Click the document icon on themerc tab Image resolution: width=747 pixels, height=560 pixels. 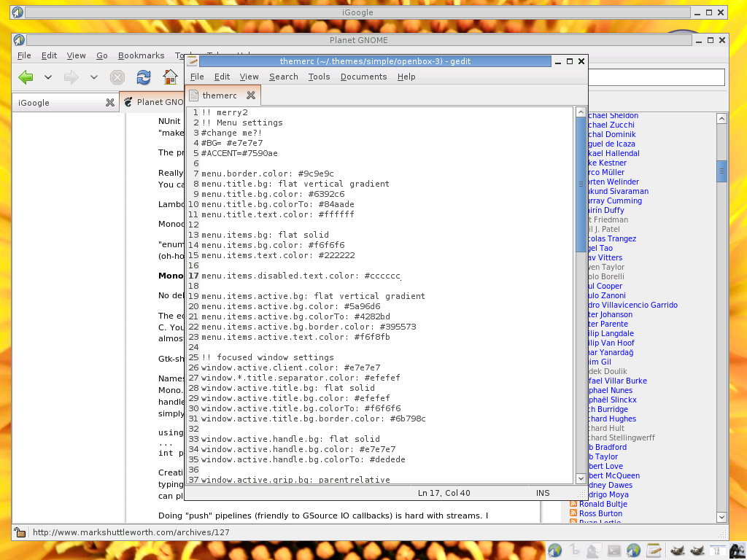(x=193, y=96)
